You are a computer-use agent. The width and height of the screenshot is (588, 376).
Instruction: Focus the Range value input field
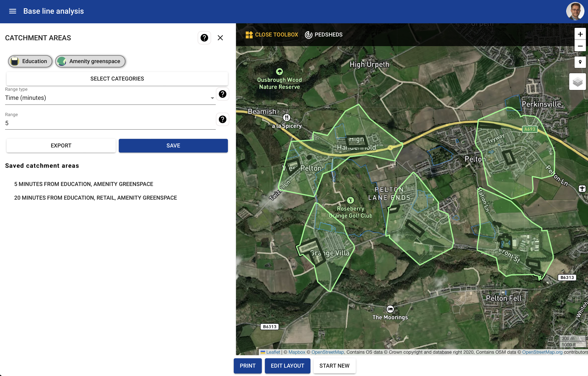tap(110, 123)
